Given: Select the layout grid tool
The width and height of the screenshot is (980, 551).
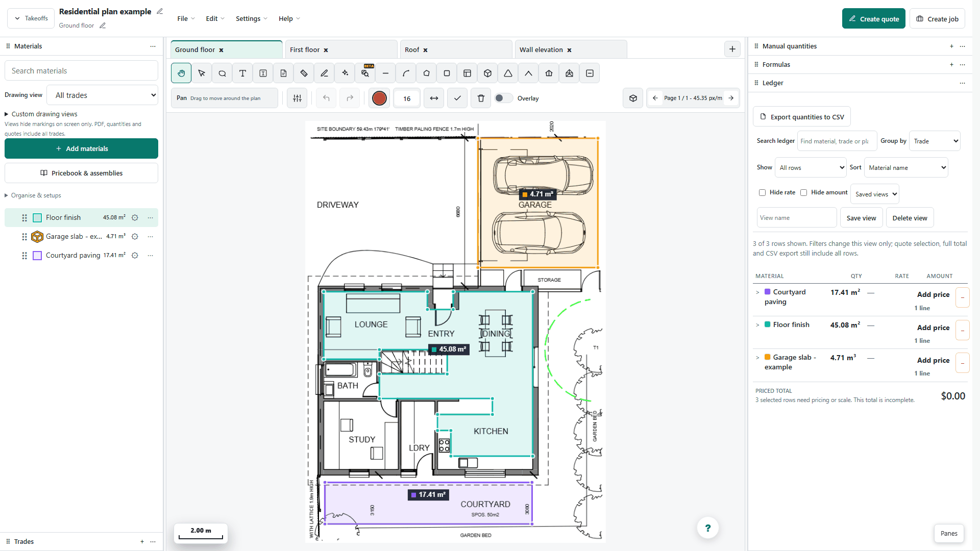Looking at the screenshot, I should [x=467, y=73].
